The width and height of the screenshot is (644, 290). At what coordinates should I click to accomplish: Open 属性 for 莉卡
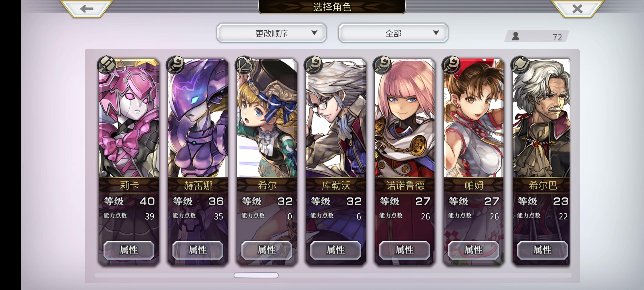[x=129, y=250]
